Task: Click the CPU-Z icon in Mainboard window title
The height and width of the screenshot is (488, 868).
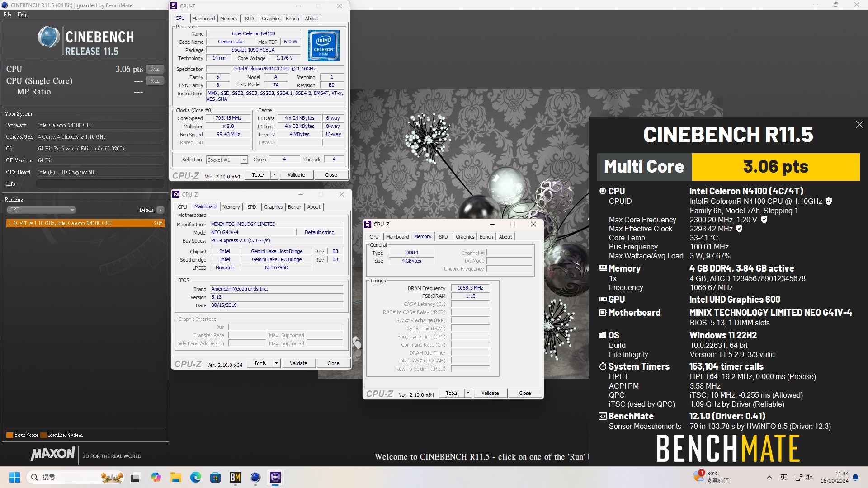Action: 176,194
